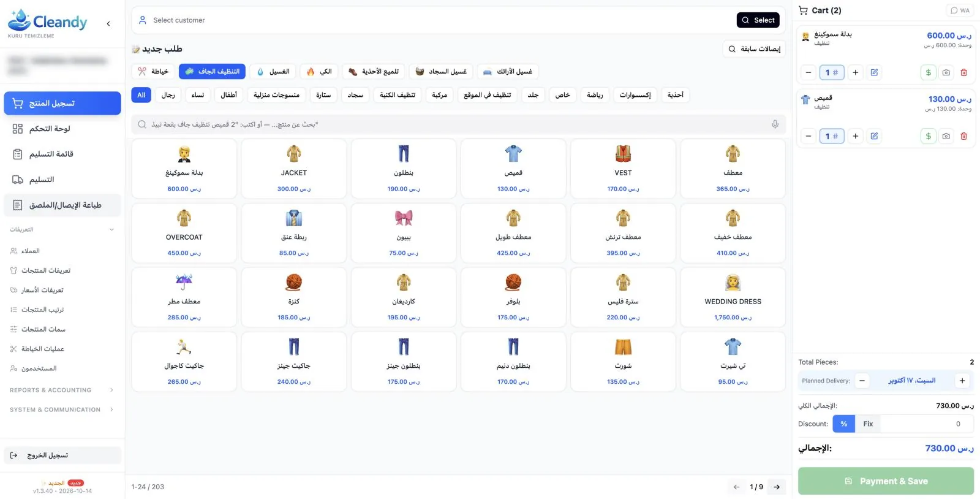Select the All subcategory filter
Screen dimensions: 980x499
[141, 95]
